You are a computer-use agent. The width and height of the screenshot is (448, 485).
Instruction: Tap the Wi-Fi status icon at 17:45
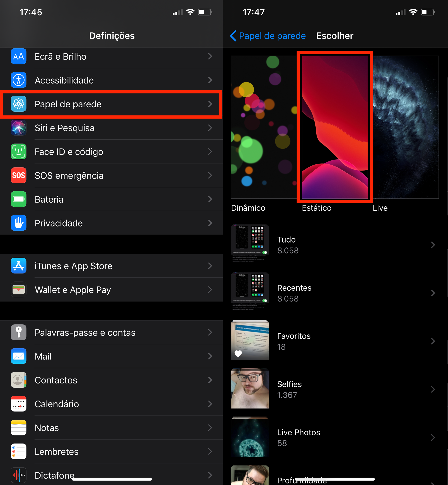[190, 12]
